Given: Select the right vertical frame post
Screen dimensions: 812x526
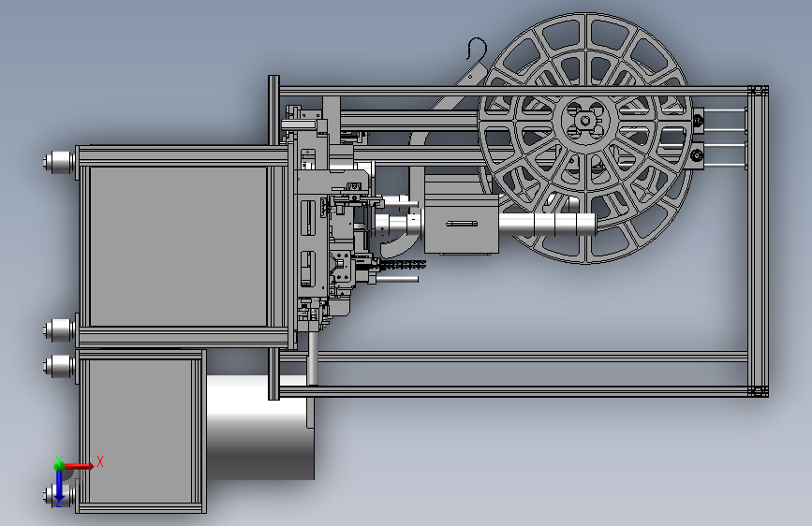Looking at the screenshot, I should 758,241.
